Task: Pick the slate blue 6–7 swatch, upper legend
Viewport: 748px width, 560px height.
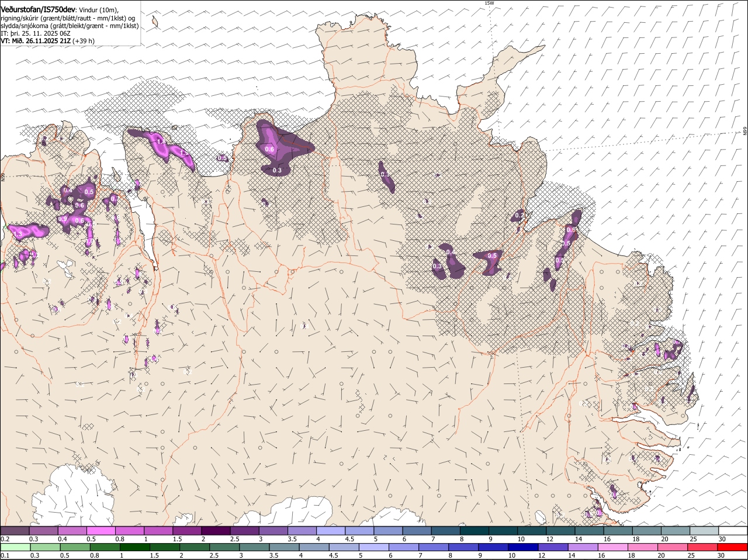Action: click(x=417, y=531)
